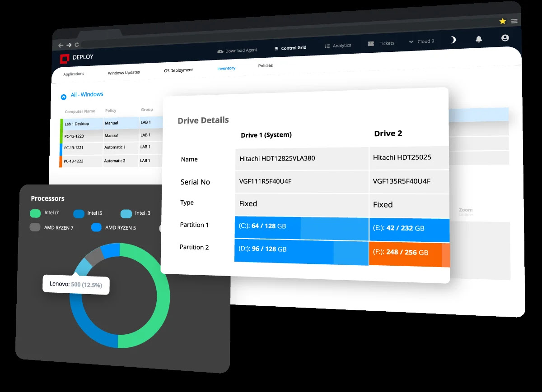This screenshot has height=392, width=542.
Task: Click the yellow bookmark star icon
Action: click(503, 21)
